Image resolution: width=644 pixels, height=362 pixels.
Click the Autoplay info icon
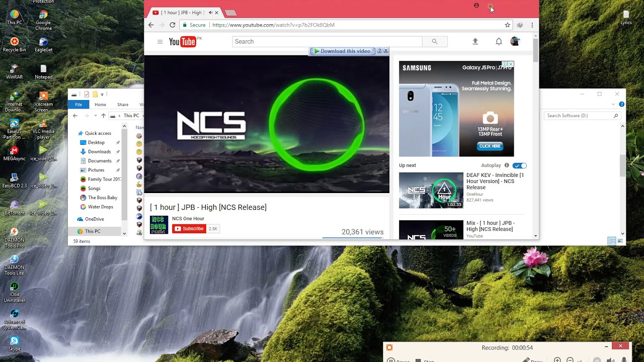tap(507, 165)
